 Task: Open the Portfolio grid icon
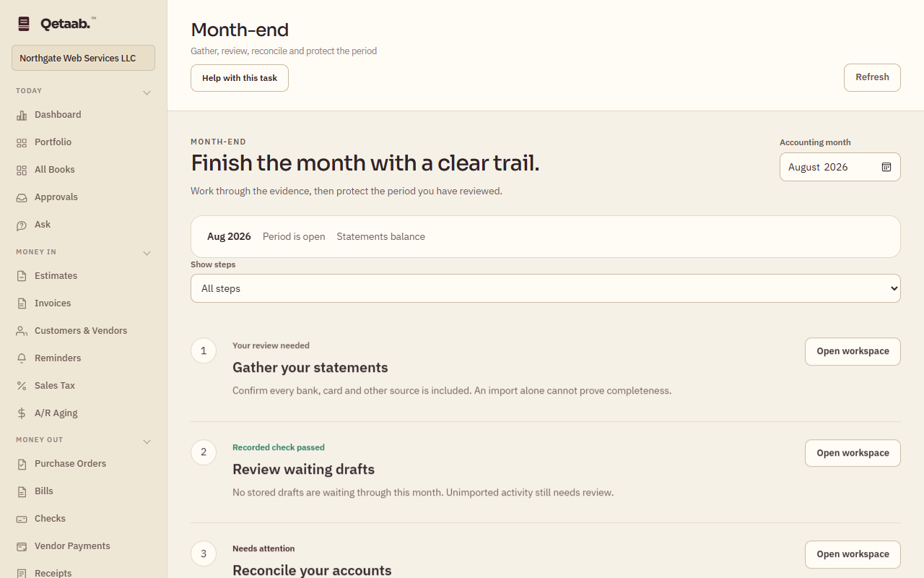[22, 142]
